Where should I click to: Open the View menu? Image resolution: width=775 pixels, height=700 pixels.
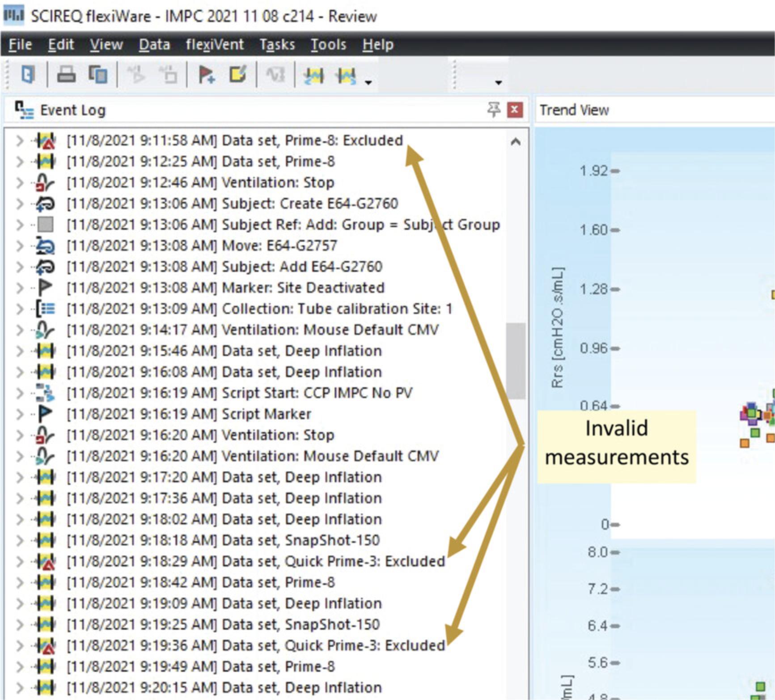pyautogui.click(x=106, y=44)
